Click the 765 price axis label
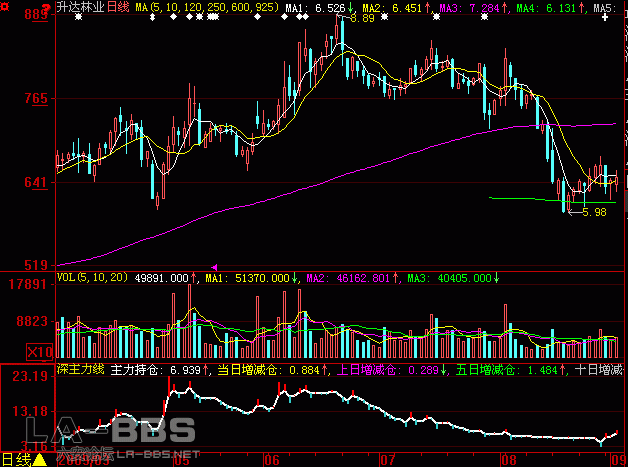 (x=36, y=99)
